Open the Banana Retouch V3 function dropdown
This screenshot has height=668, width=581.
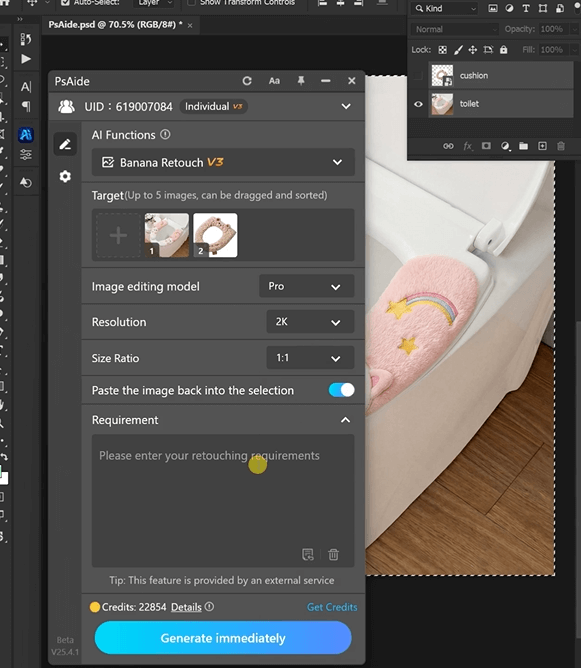[223, 162]
